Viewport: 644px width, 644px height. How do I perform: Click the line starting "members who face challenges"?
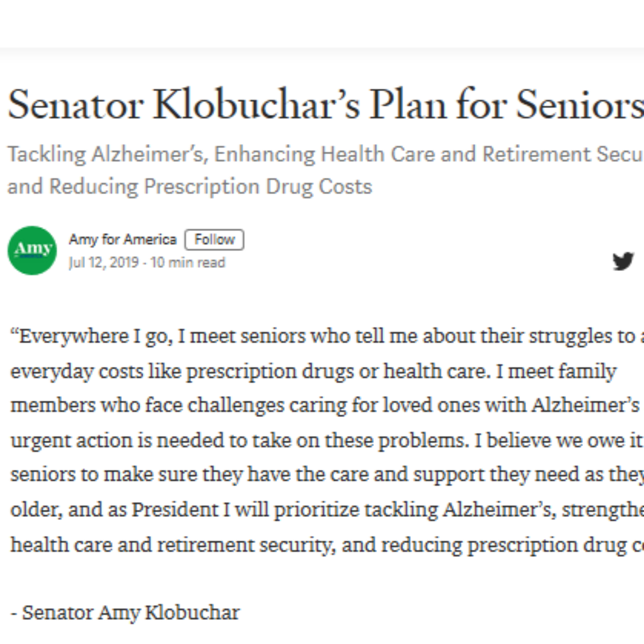click(x=325, y=405)
